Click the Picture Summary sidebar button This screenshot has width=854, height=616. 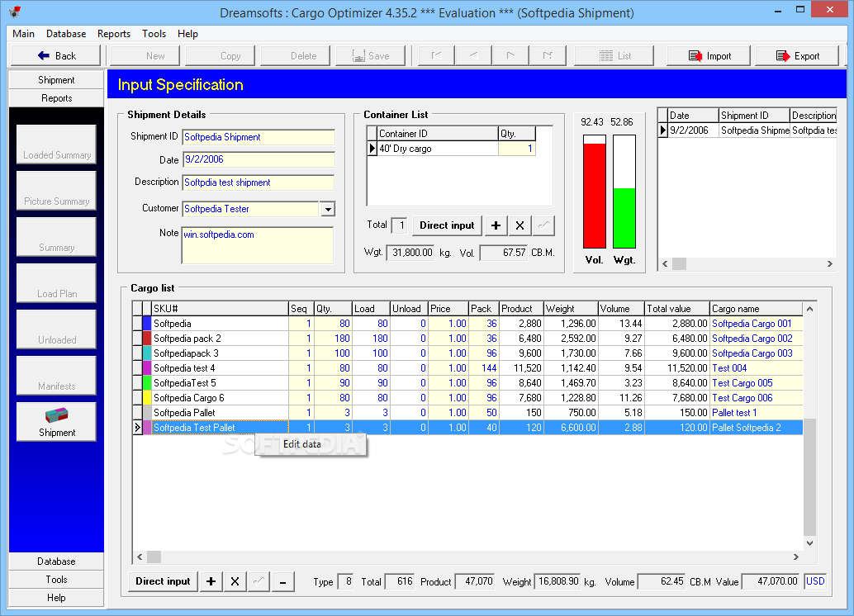57,191
